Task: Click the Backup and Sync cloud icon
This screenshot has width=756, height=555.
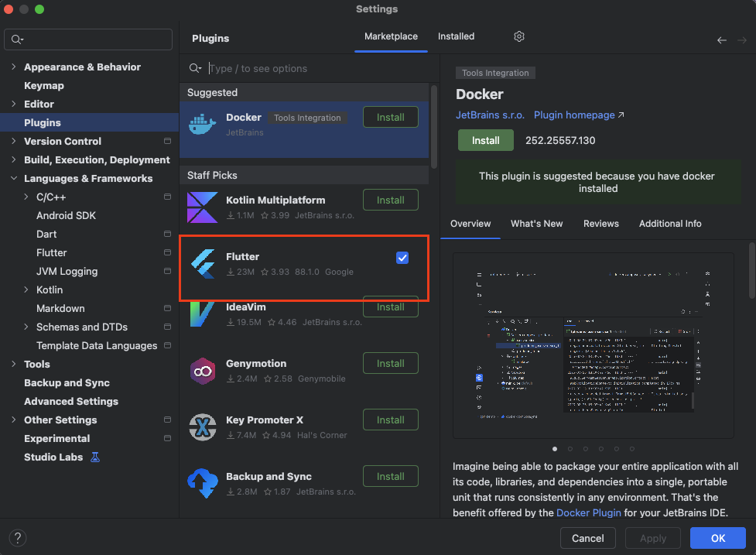Action: point(203,483)
